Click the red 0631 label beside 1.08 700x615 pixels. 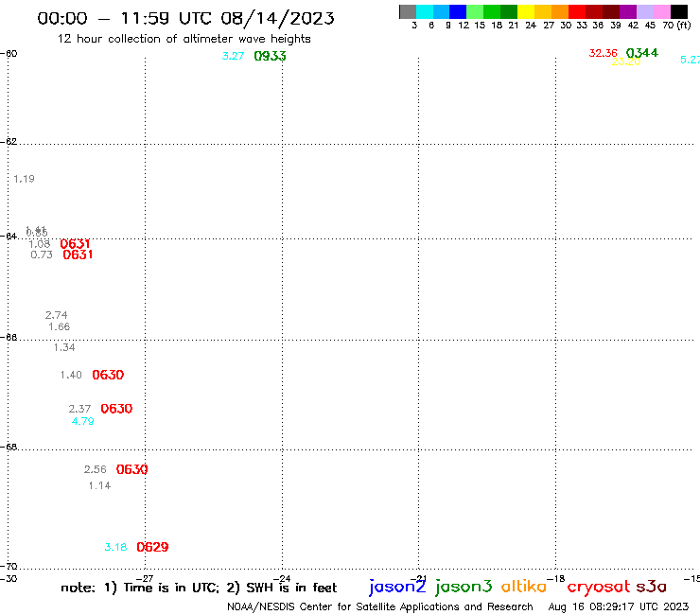75,244
